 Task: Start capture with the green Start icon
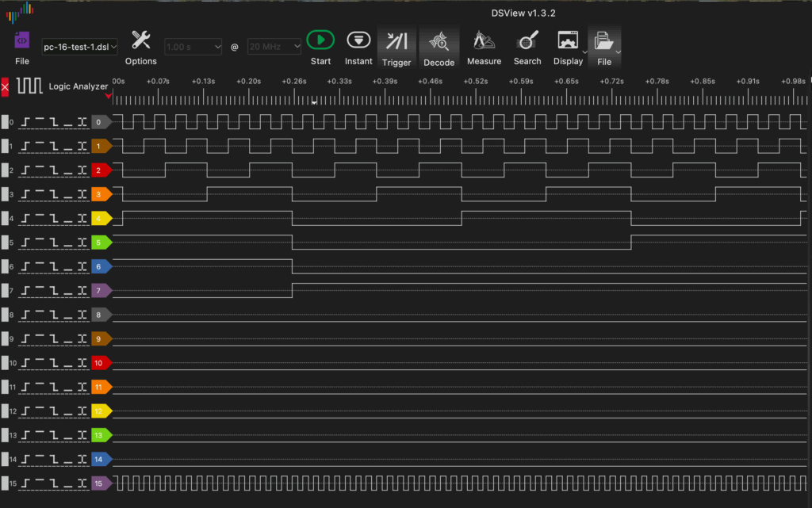[x=320, y=40]
